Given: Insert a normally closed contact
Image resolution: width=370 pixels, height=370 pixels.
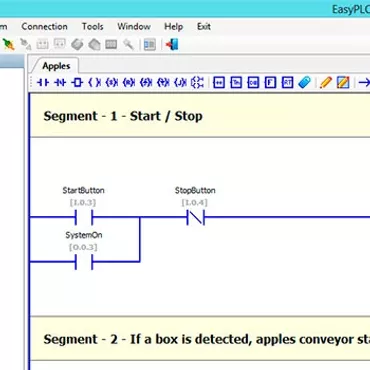Looking at the screenshot, I should point(60,82).
